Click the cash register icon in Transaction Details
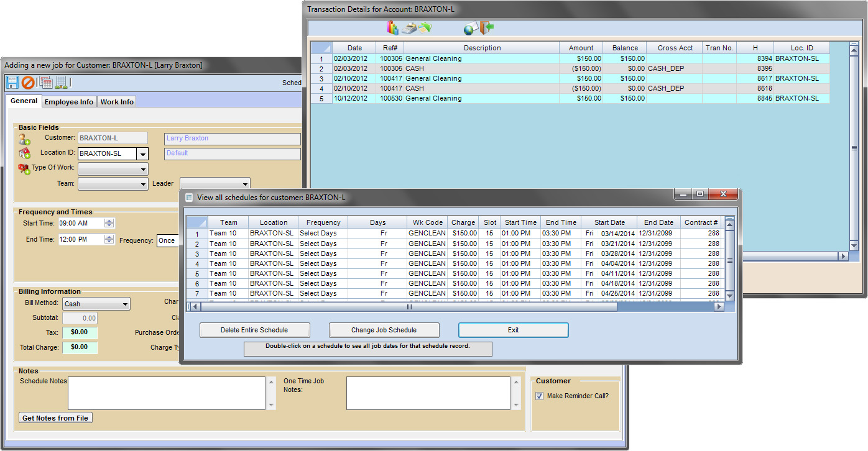The image size is (868, 451). coord(409,27)
